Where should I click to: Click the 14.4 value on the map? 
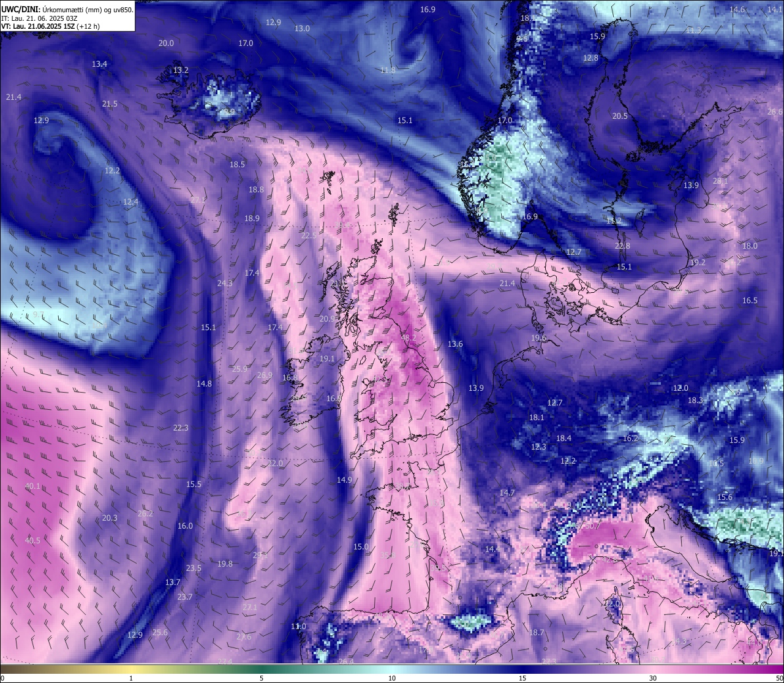pyautogui.click(x=492, y=549)
